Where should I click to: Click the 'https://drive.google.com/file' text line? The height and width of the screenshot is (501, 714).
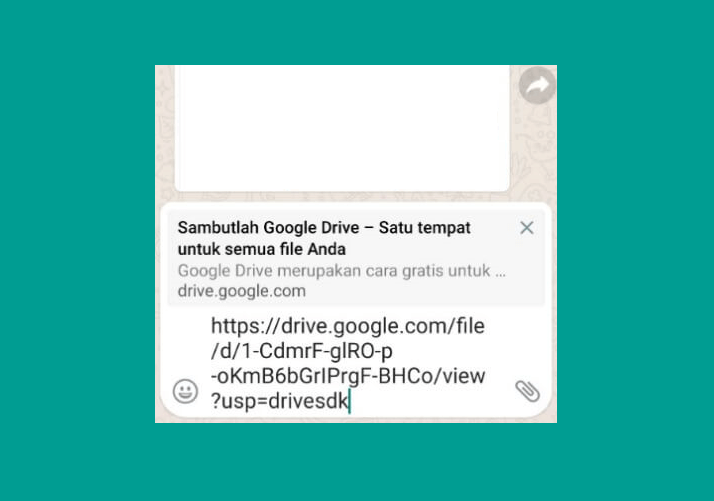348,326
